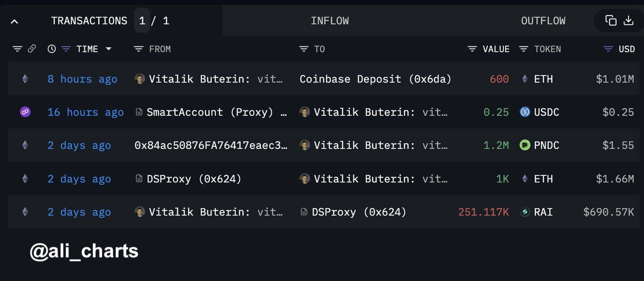Open the Coinbase Deposit (0x6da) address

click(376, 79)
